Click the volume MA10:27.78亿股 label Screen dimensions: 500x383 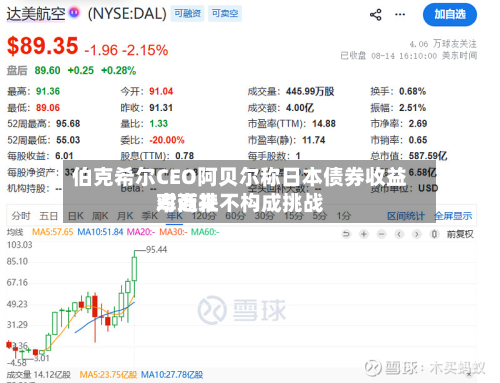coord(172,375)
